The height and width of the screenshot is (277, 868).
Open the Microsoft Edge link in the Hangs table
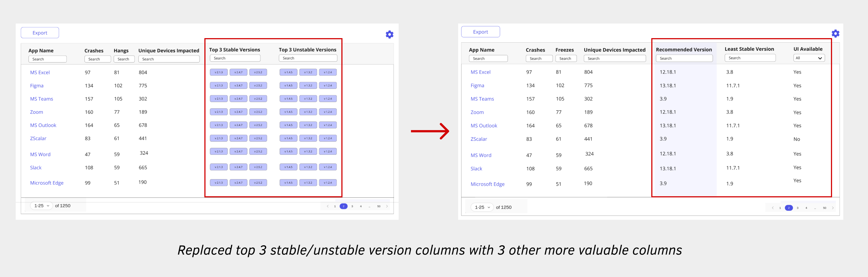[47, 183]
